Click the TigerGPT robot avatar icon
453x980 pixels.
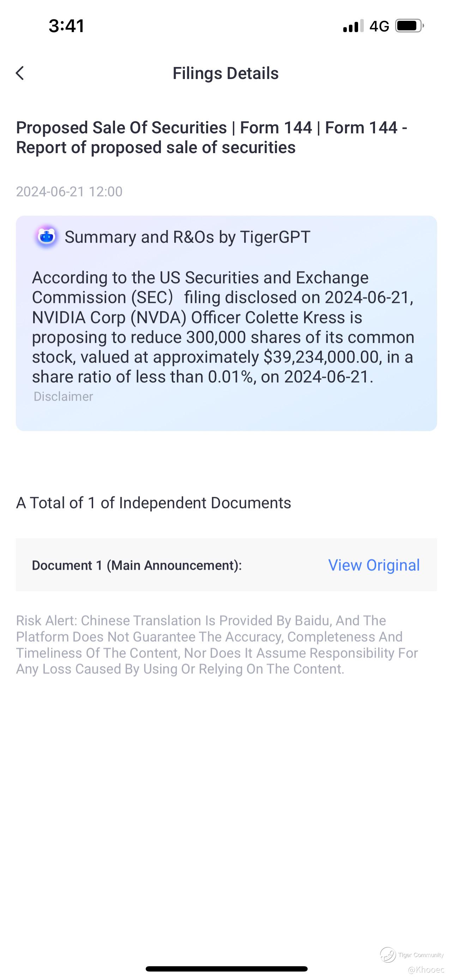click(47, 237)
